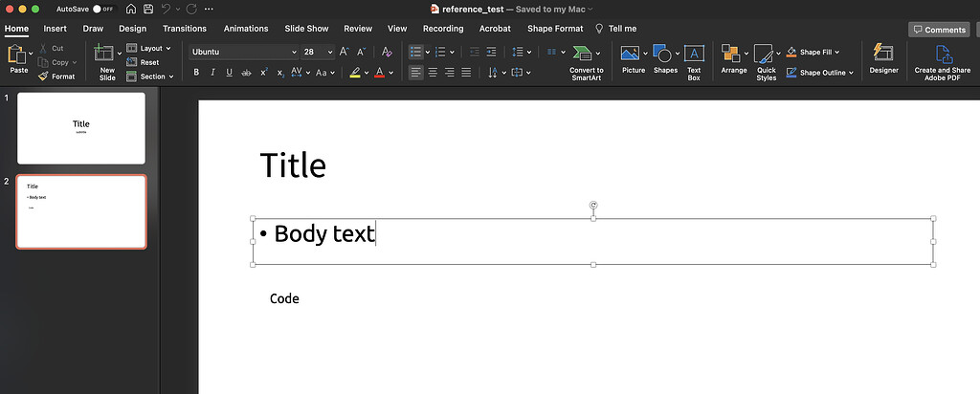Insert a Text Box
This screenshot has width=980, height=394.
coord(694,63)
